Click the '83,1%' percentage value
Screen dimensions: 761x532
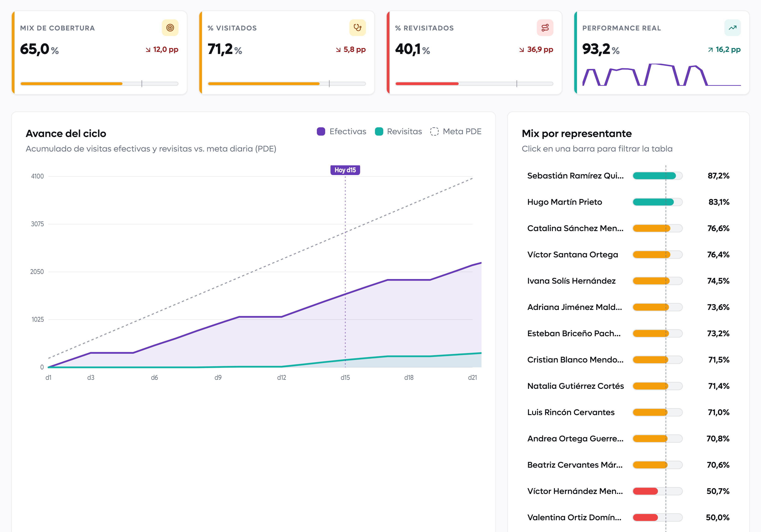coord(719,202)
